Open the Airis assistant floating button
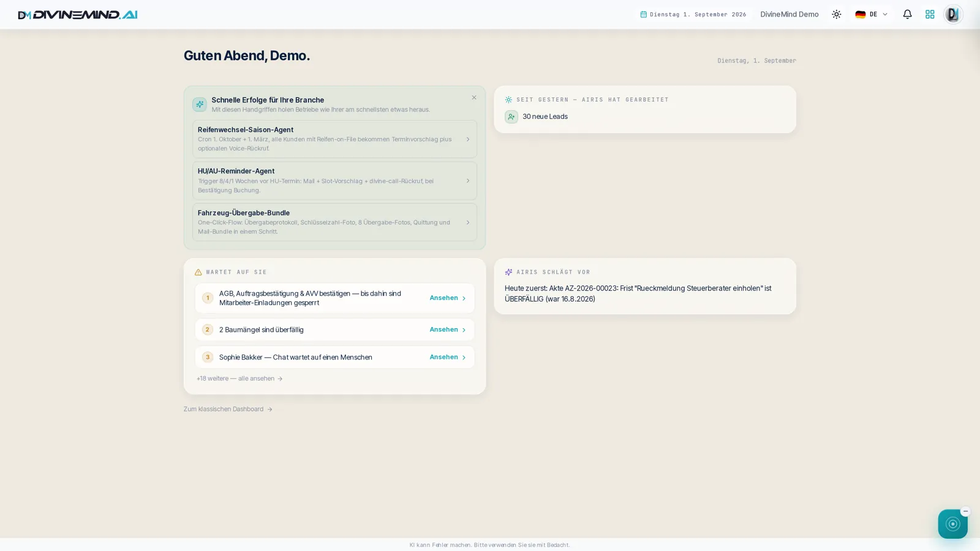This screenshot has height=551, width=980. tap(952, 524)
